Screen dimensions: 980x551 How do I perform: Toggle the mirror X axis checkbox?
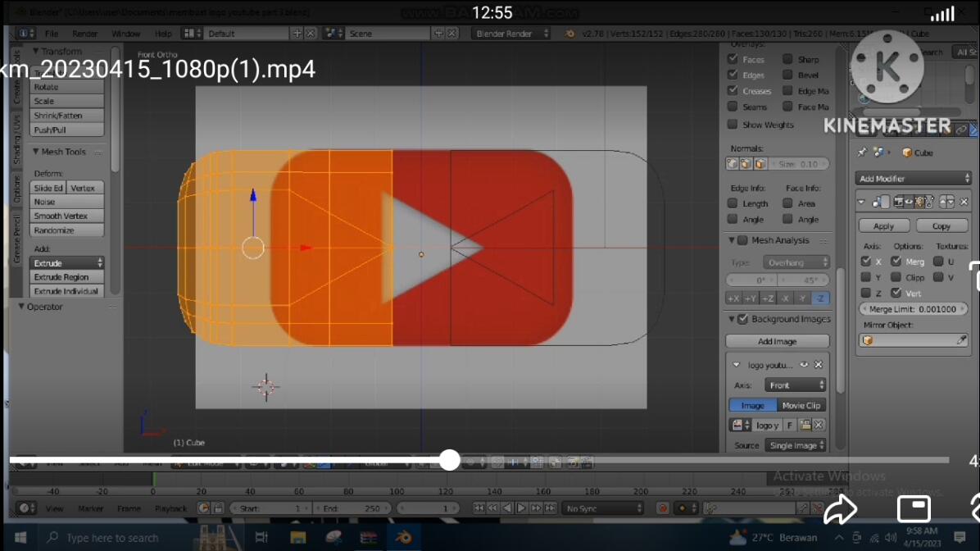865,261
